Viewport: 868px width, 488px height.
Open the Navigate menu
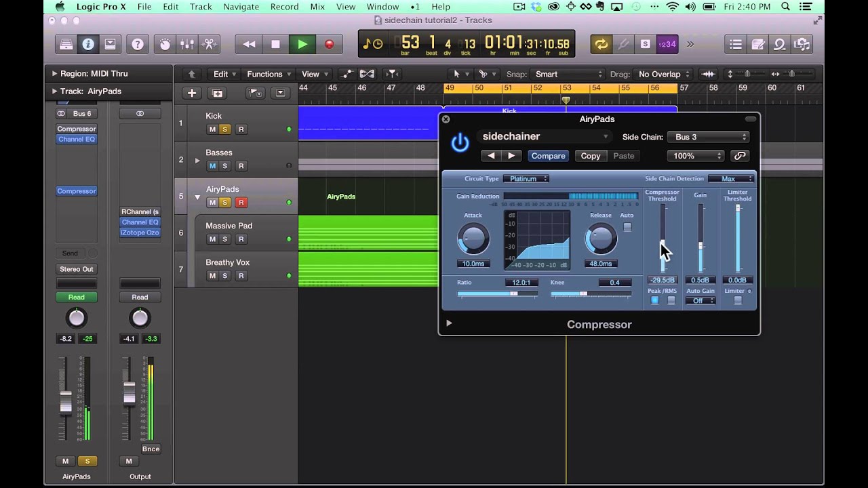(241, 7)
